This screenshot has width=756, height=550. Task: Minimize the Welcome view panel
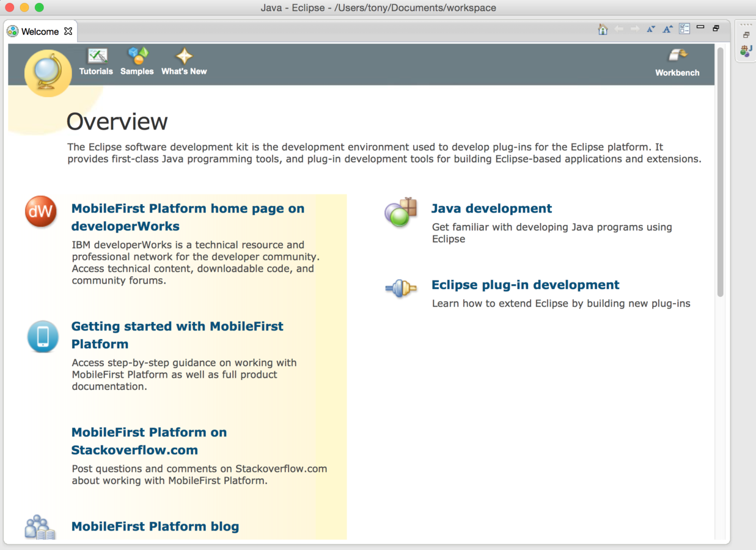700,28
